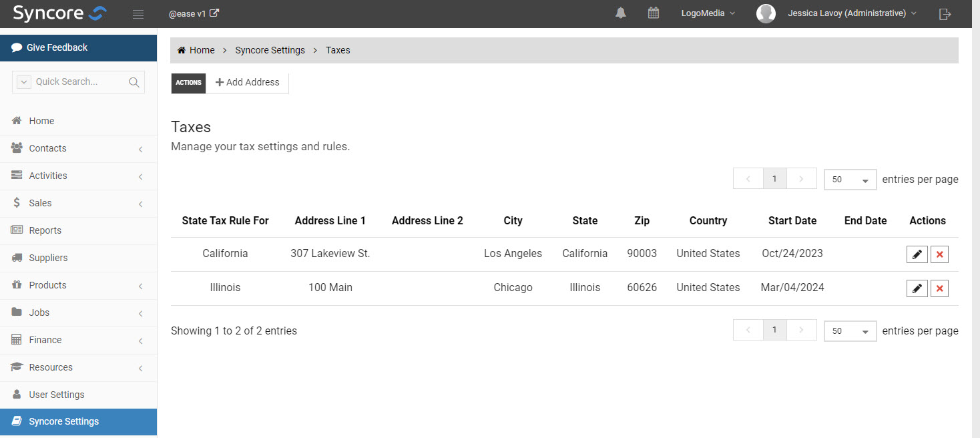Image resolution: width=980 pixels, height=438 pixels.
Task: Click the user avatar picture
Action: tap(766, 13)
